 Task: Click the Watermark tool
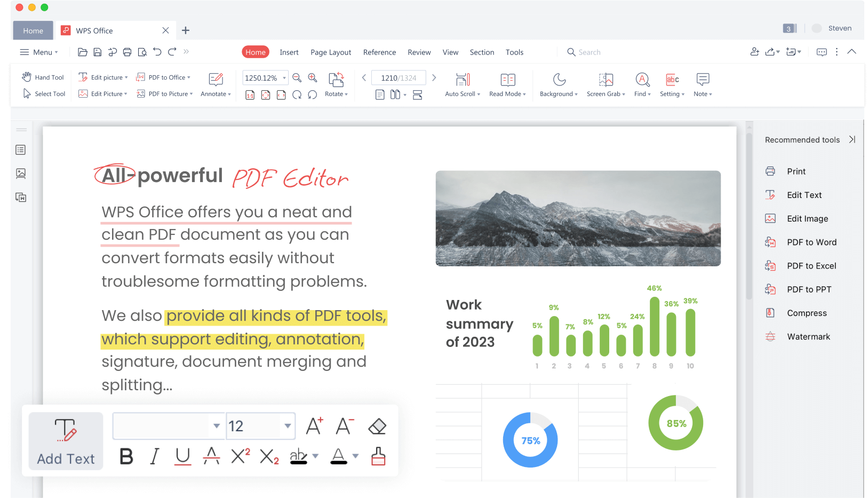coord(808,336)
